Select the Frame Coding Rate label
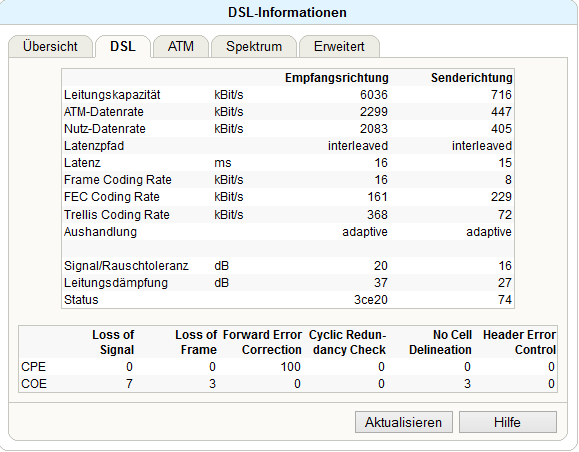Image resolution: width=579 pixels, height=452 pixels. 118,180
